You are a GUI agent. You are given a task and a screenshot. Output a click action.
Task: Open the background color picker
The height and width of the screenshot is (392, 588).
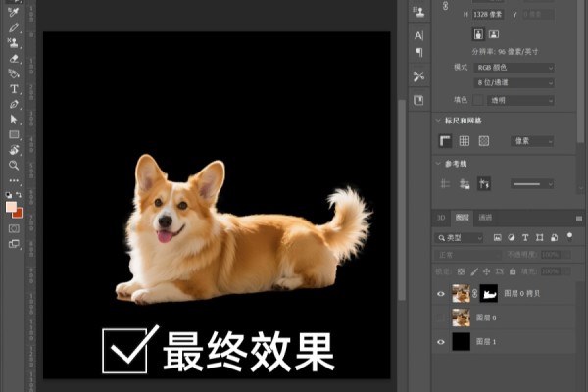tap(19, 214)
